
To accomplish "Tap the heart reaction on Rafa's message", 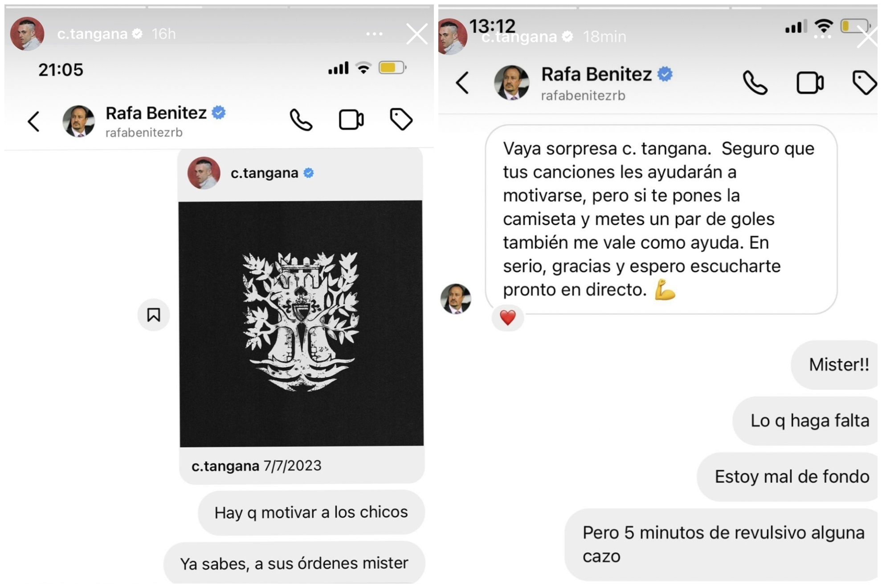I will [507, 318].
